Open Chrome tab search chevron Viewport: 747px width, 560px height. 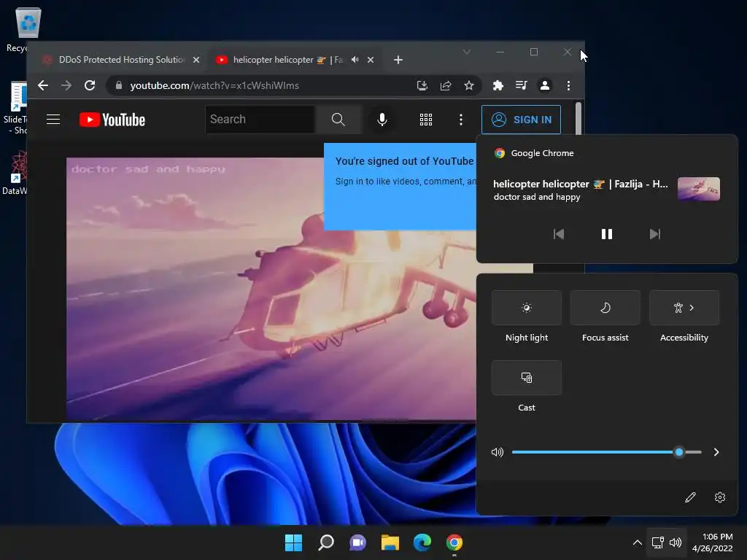467,52
